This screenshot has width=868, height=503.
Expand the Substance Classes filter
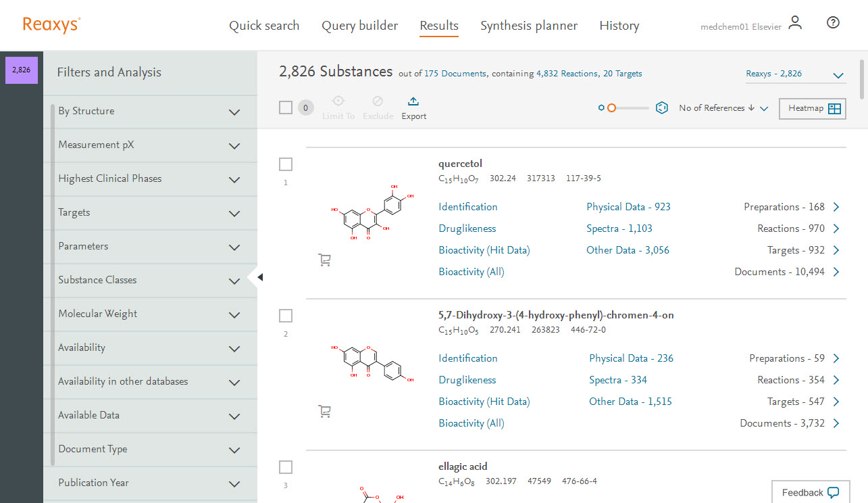coord(234,281)
